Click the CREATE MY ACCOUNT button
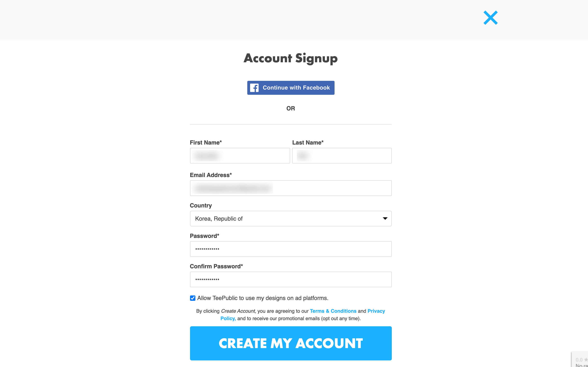588x367 pixels. click(291, 343)
